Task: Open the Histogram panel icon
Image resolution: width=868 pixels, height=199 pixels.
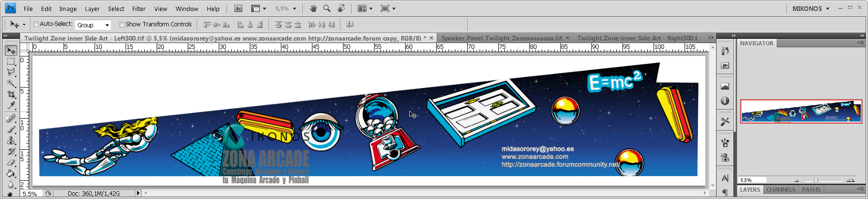Action: tap(725, 87)
